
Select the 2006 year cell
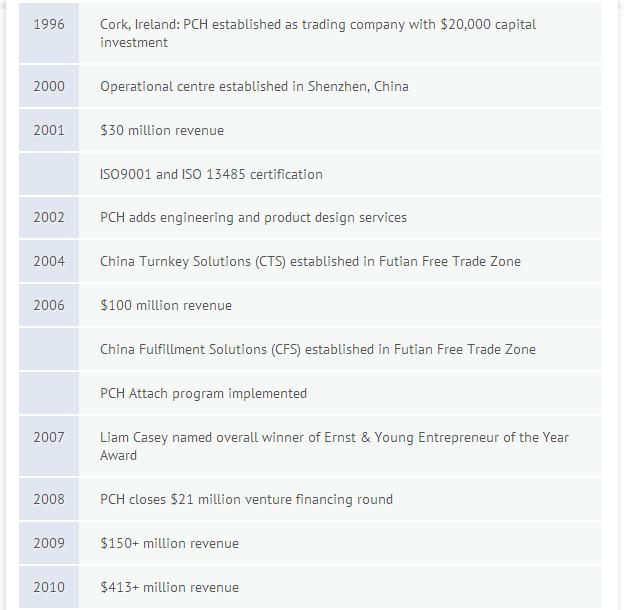[49, 305]
